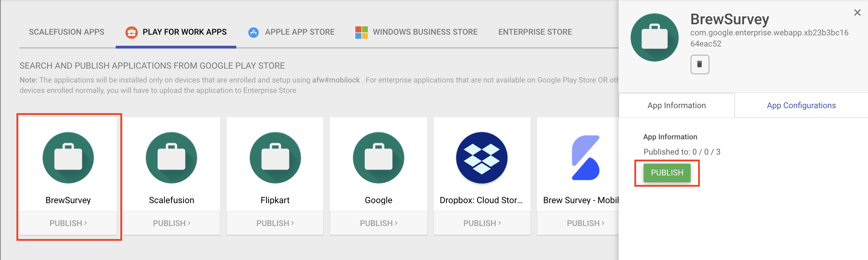Select the App Information tab

677,105
